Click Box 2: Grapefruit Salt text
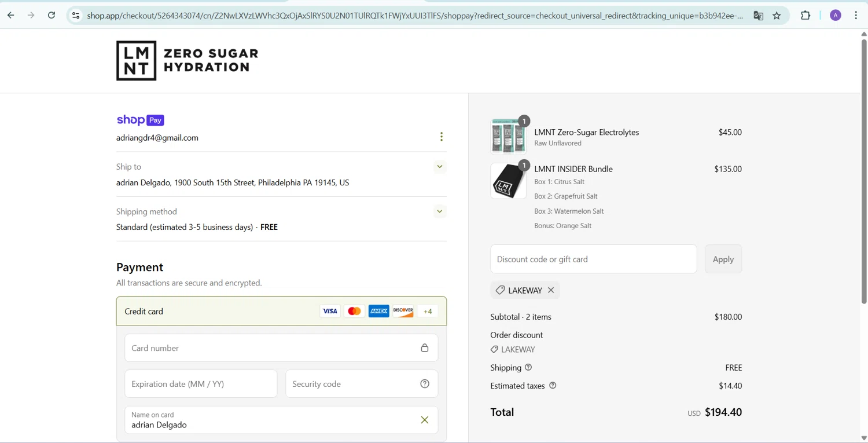Viewport: 868px width, 443px height. click(x=566, y=196)
